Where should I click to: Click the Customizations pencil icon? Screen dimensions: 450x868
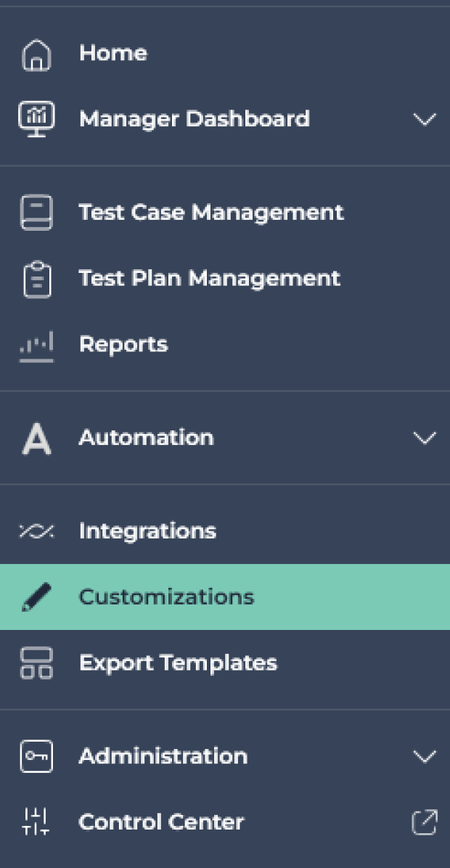pyautogui.click(x=36, y=597)
